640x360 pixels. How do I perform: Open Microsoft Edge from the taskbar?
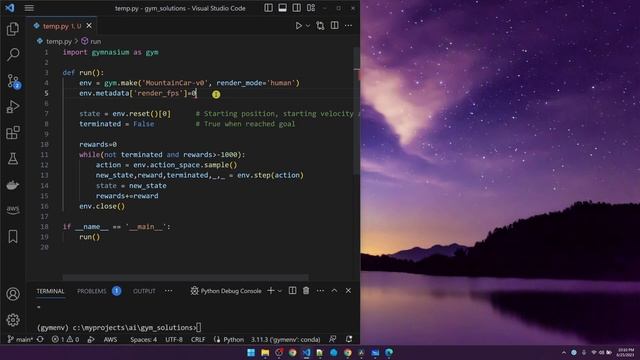click(389, 352)
